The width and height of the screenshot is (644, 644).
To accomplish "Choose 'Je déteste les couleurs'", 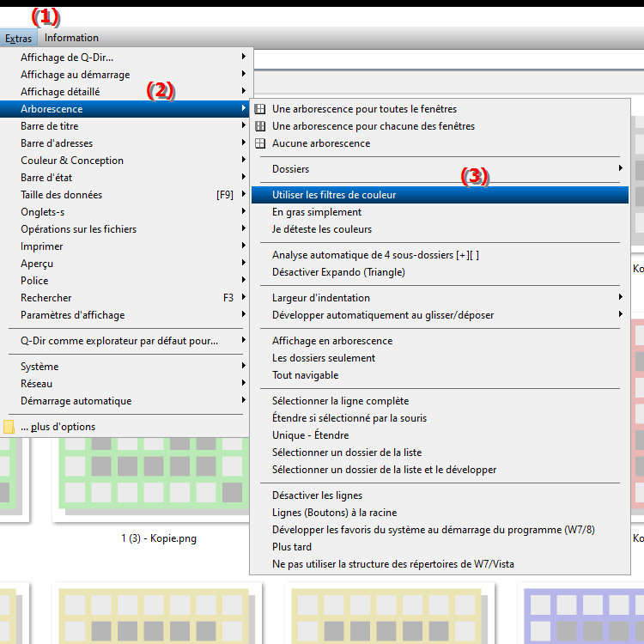I will (440, 229).
